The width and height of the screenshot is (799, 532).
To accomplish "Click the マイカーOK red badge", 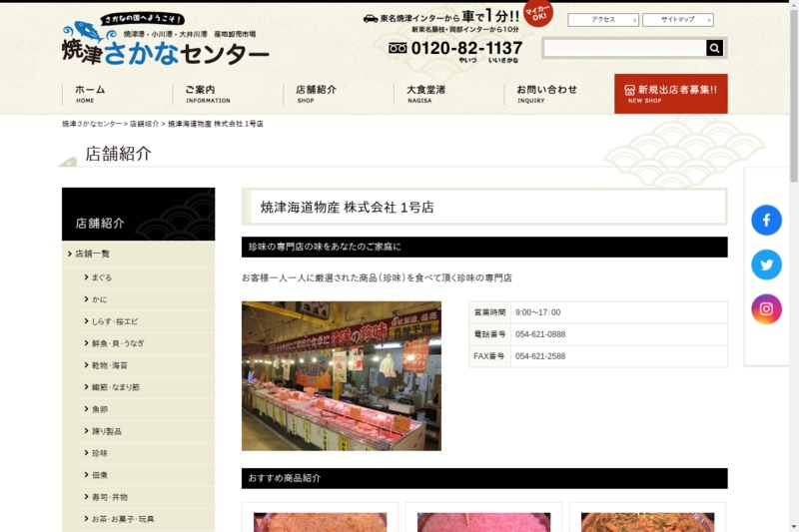I will tap(537, 13).
